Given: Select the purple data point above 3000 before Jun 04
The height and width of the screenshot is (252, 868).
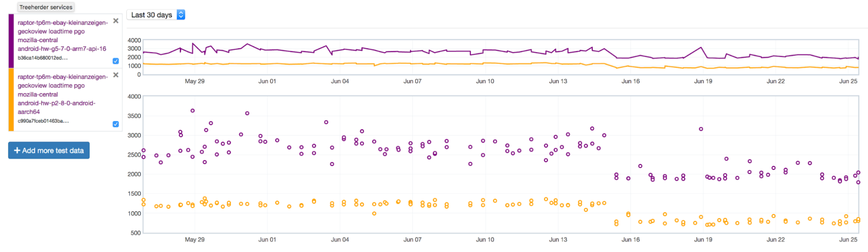Looking at the screenshot, I should pos(326,122).
